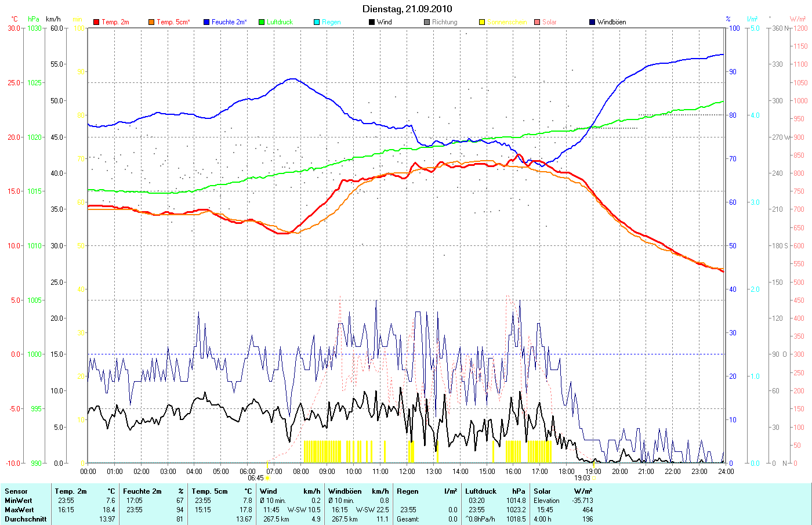Click the solar elevation value -35.713
This screenshot has width=812, height=525.
[x=582, y=501]
